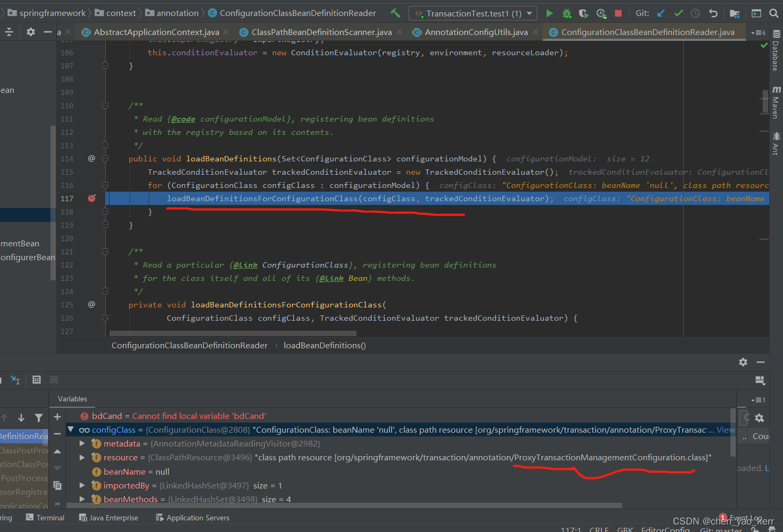Minimize the debug tool window
The height and width of the screenshot is (532, 783).
click(761, 362)
